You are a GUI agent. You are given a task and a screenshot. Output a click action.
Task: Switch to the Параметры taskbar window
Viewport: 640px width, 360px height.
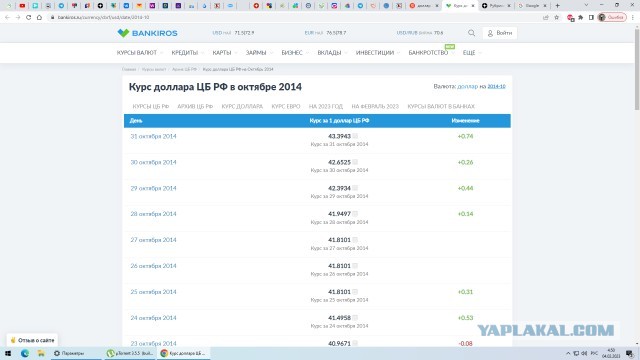pyautogui.click(x=76, y=353)
